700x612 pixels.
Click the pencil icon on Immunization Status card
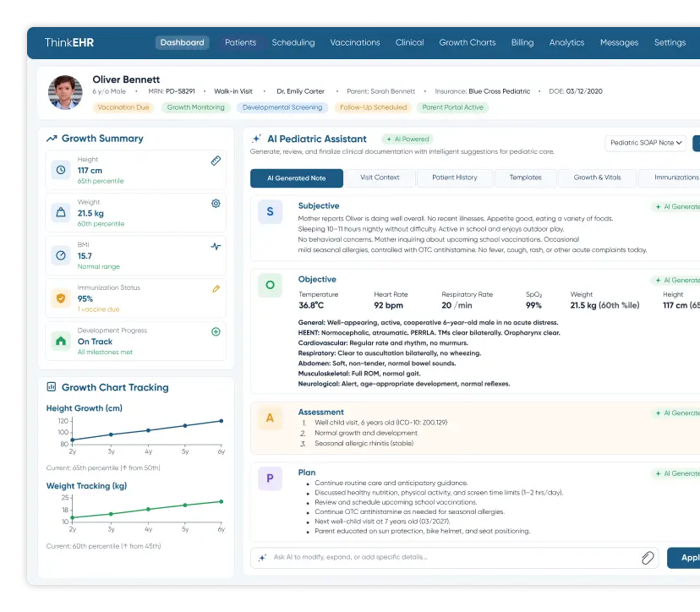coord(216,289)
